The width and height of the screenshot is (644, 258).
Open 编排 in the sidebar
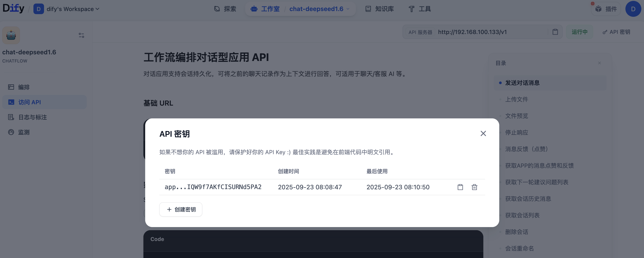pos(24,87)
